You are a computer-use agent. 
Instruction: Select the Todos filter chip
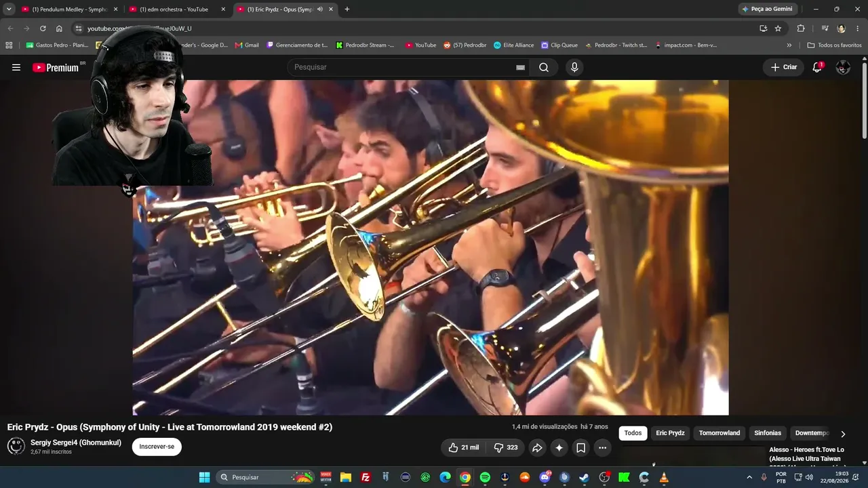click(x=633, y=433)
